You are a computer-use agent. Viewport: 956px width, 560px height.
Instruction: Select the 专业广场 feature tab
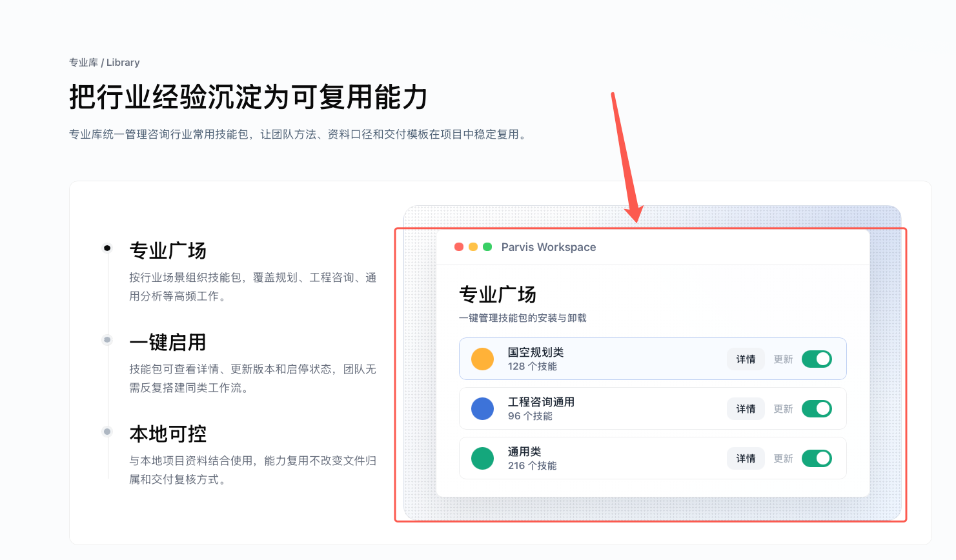(x=168, y=250)
